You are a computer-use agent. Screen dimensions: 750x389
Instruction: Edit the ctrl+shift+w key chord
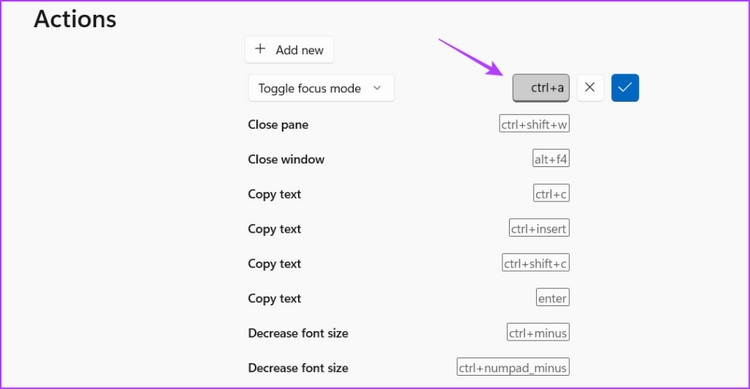534,124
